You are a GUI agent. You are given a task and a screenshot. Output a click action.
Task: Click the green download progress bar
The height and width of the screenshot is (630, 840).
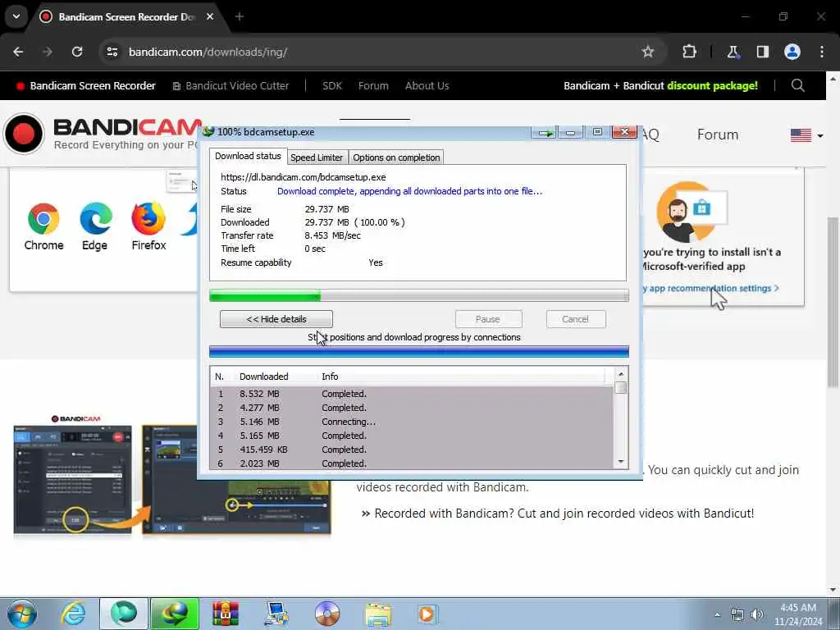click(418, 295)
